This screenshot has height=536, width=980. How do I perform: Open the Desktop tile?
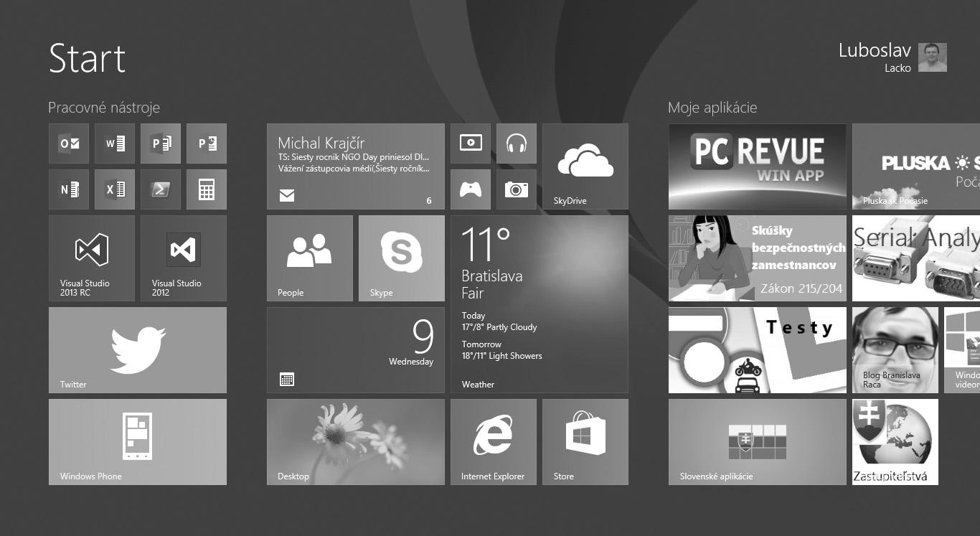(356, 442)
